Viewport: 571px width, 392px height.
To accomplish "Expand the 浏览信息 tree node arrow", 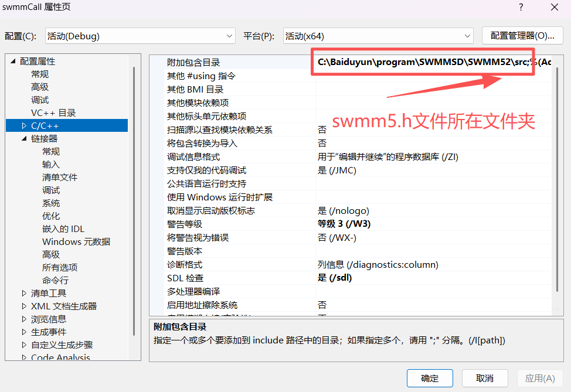I will click(24, 319).
